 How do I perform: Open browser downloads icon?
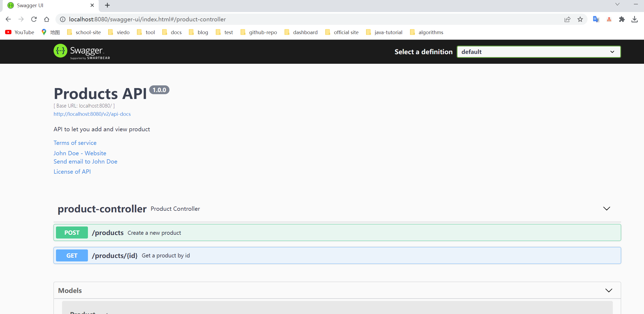(x=635, y=19)
